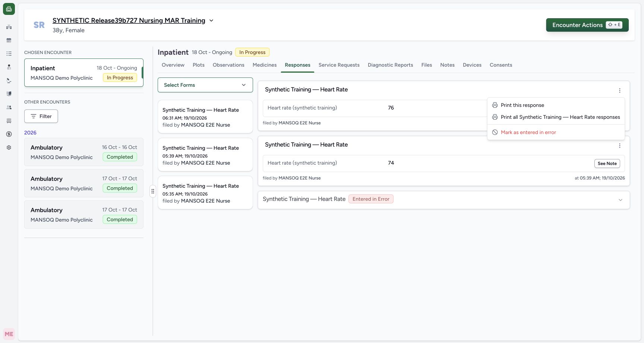Open the Ambulatory 16 Oct encounter card
The image size is (644, 343).
[x=84, y=152]
